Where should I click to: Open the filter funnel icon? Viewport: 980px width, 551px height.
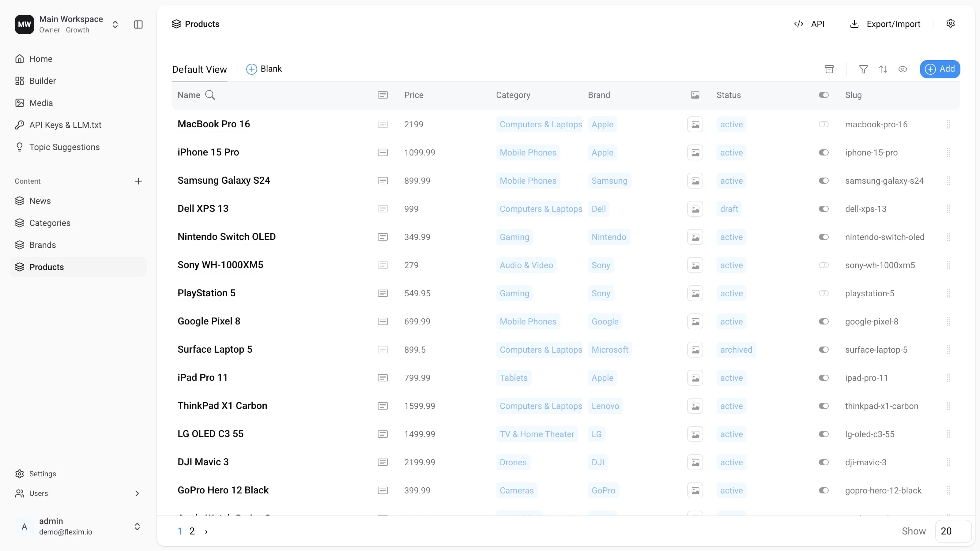(x=864, y=69)
